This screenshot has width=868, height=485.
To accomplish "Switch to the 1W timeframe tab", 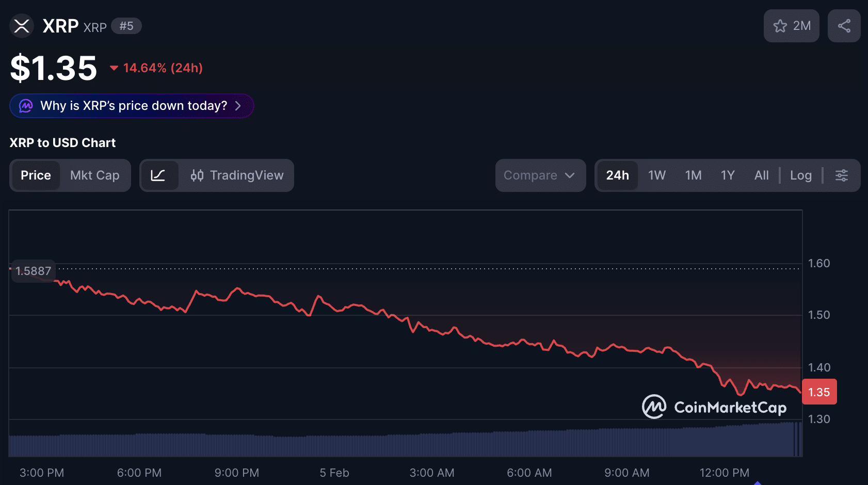I will click(656, 175).
